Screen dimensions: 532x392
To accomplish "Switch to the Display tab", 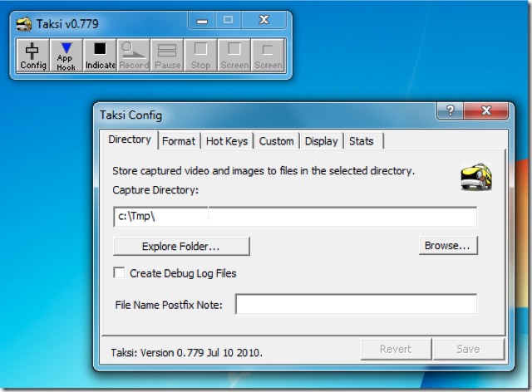I will click(322, 141).
